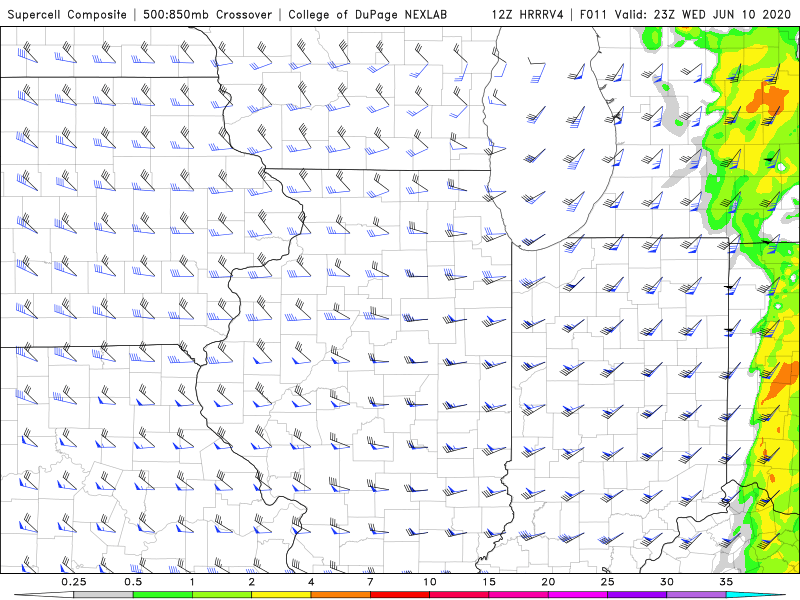Click the colorbar label 7
The image size is (800, 600).
coord(370,582)
